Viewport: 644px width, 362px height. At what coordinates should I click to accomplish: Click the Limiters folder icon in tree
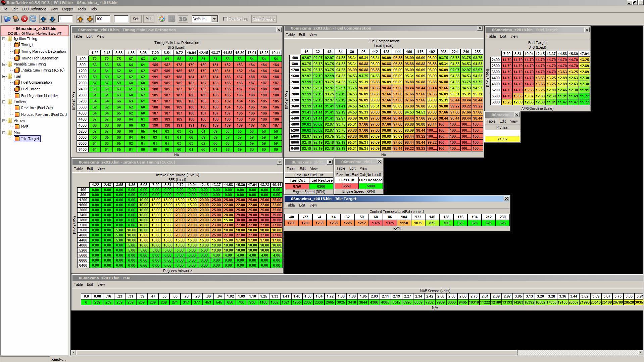(x=10, y=102)
